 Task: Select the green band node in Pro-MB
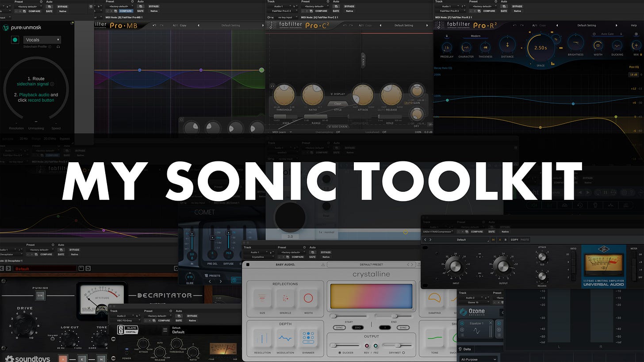pyautogui.click(x=261, y=70)
